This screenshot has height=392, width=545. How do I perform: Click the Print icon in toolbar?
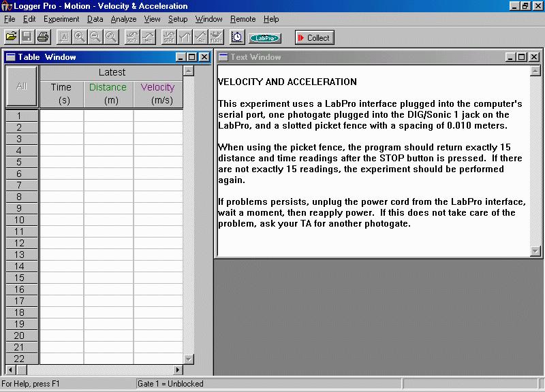[43, 37]
